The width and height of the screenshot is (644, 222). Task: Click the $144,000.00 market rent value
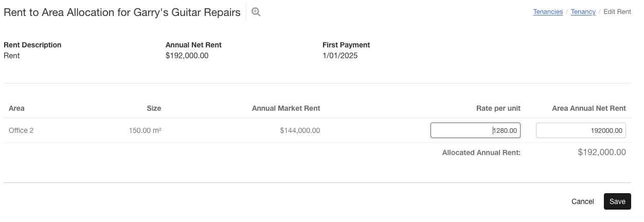(300, 131)
